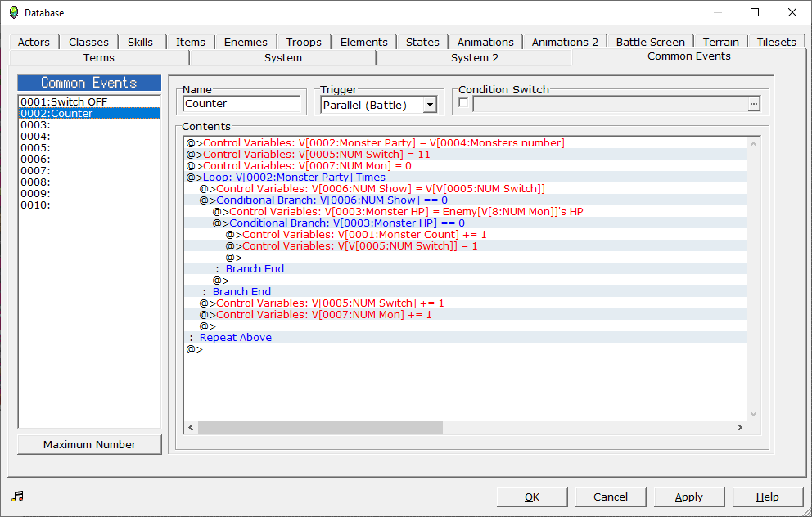Image resolution: width=812 pixels, height=517 pixels.
Task: Open the Condition Switch ellipsis selector
Action: tap(754, 104)
